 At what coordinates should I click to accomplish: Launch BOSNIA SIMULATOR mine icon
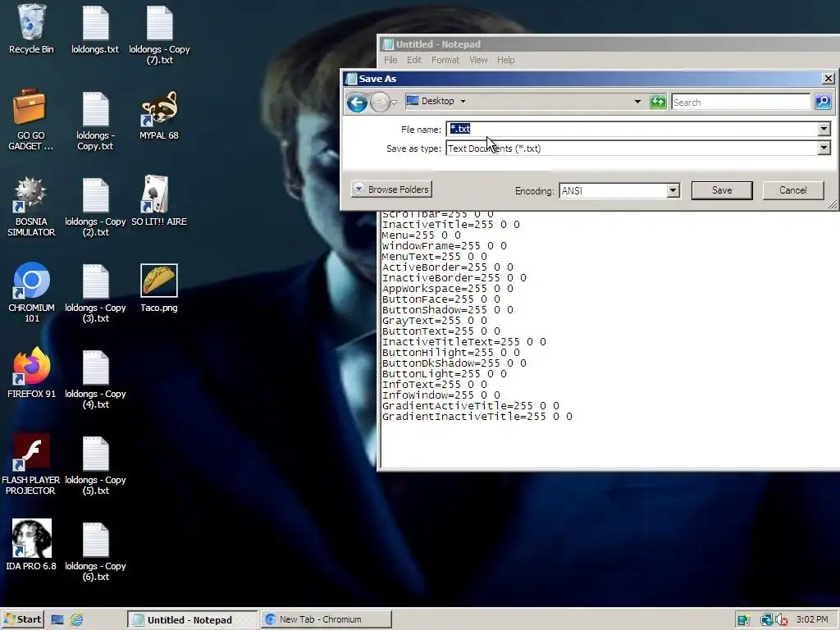[x=30, y=206]
